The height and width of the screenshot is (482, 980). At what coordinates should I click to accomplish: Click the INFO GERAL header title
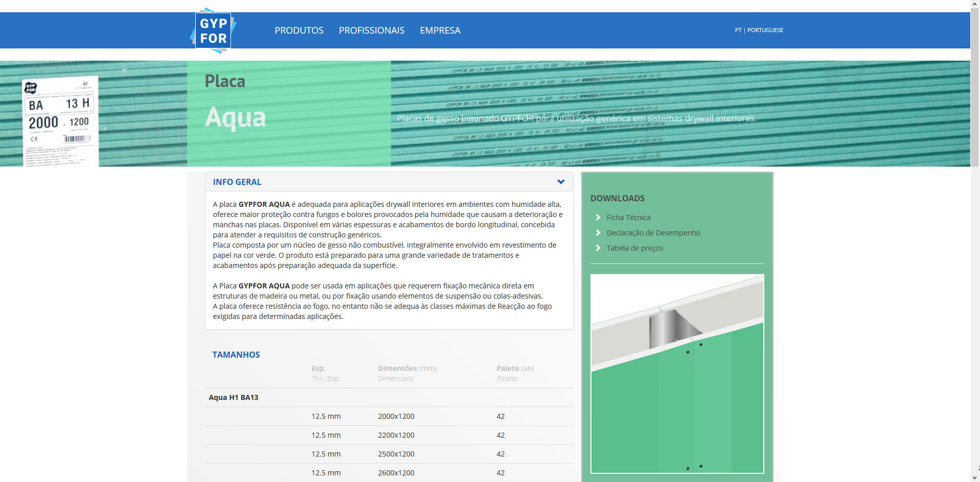pos(237,182)
